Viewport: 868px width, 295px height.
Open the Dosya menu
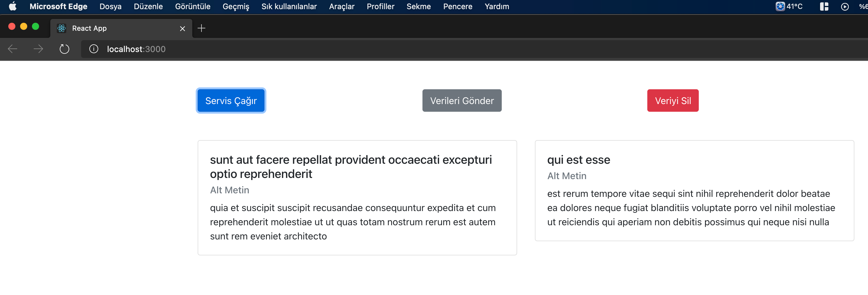tap(111, 7)
